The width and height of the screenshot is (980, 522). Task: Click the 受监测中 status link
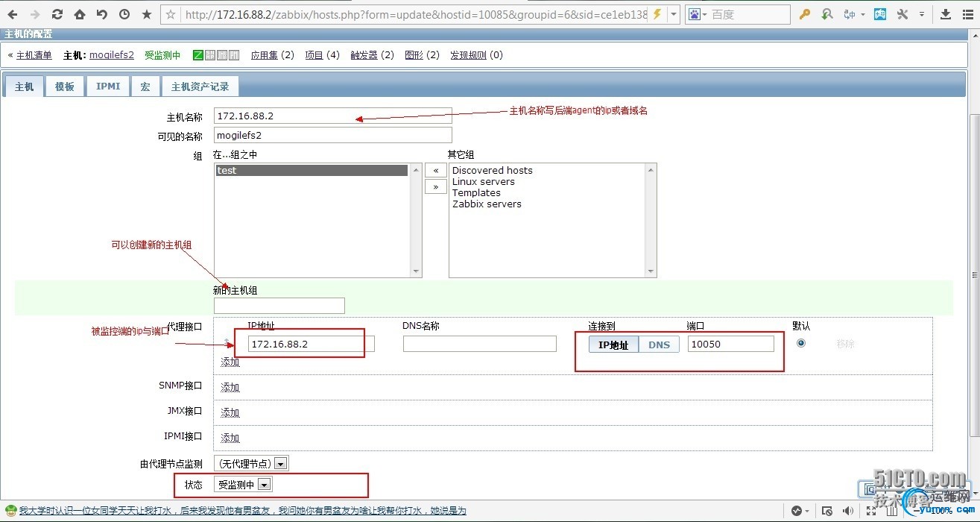pyautogui.click(x=162, y=55)
